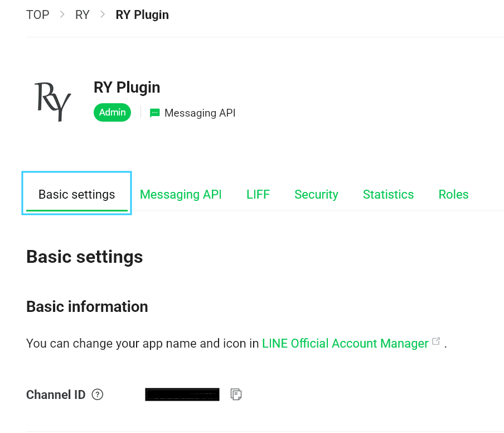This screenshot has height=433, width=504.
Task: View the Statistics tab
Action: point(388,194)
